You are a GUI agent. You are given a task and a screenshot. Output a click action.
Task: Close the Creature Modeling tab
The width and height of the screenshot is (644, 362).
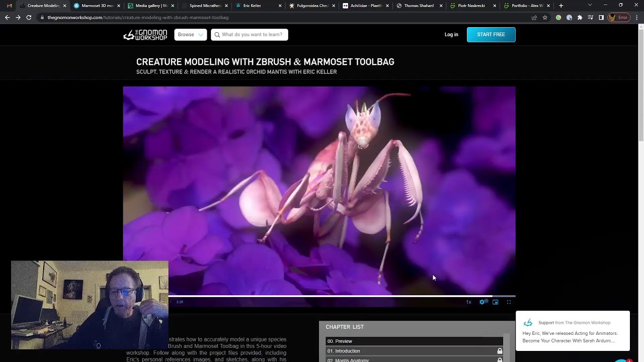pyautogui.click(x=64, y=6)
